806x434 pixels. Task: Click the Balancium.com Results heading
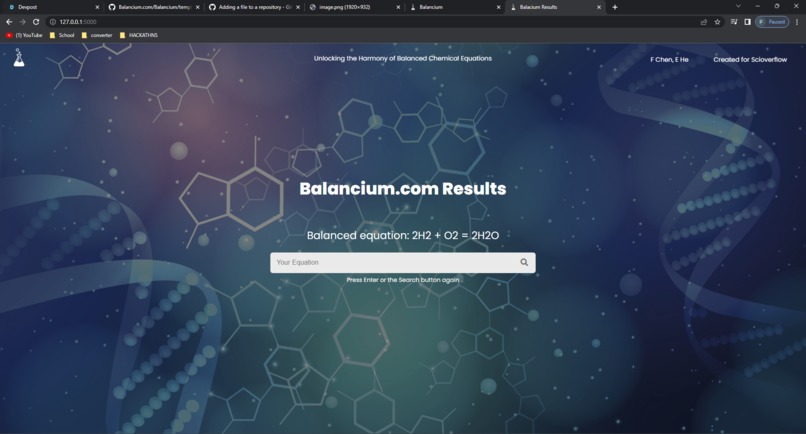click(x=403, y=189)
